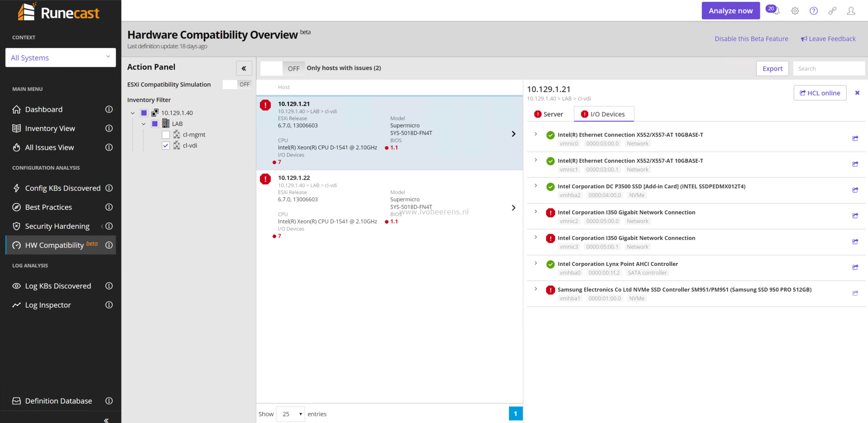Uncheck the cl-vdi cluster checkbox
868x423 pixels.
pos(166,145)
